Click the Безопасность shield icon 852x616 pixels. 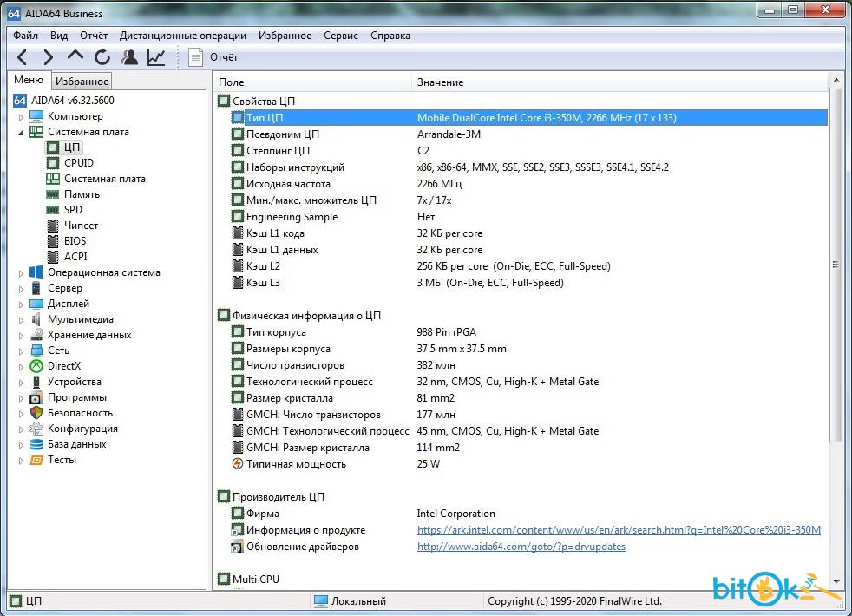point(36,413)
